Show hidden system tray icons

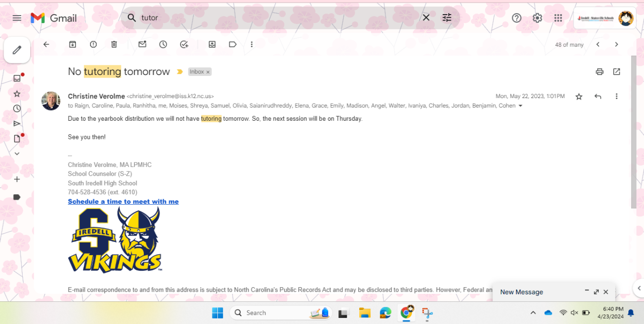pyautogui.click(x=533, y=313)
